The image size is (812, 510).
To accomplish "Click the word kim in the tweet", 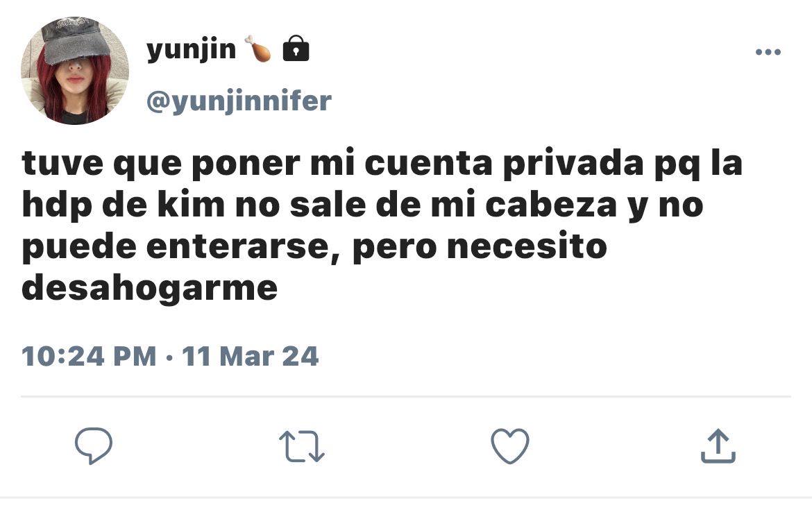I will click(x=191, y=205).
